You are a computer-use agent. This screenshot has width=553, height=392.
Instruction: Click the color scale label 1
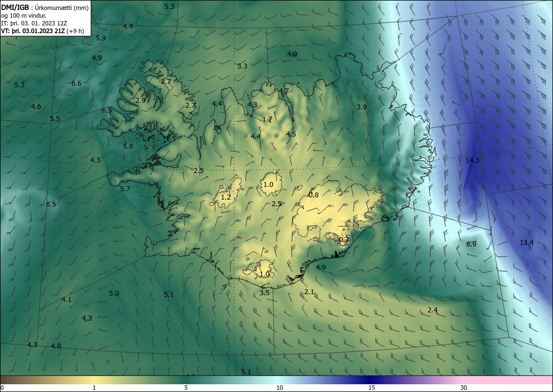click(x=94, y=388)
